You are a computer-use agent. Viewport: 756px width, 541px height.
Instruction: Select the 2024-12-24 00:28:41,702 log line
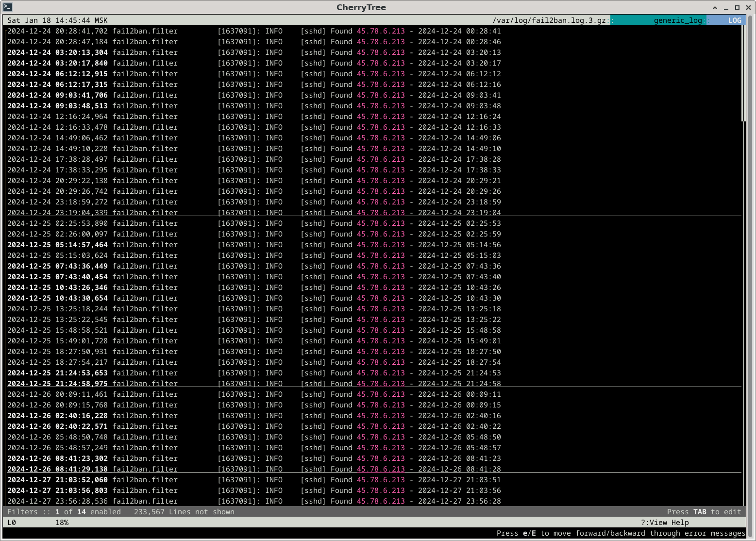click(x=57, y=31)
